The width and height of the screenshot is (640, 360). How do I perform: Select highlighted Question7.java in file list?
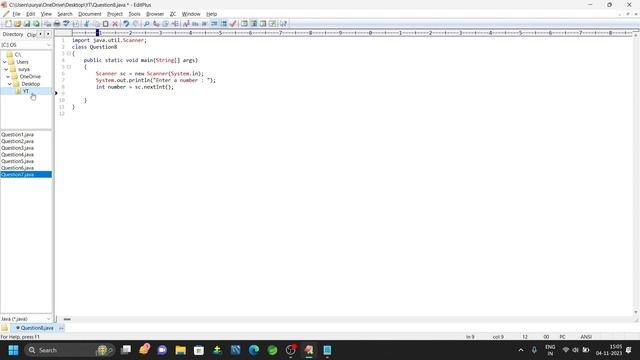[x=26, y=175]
